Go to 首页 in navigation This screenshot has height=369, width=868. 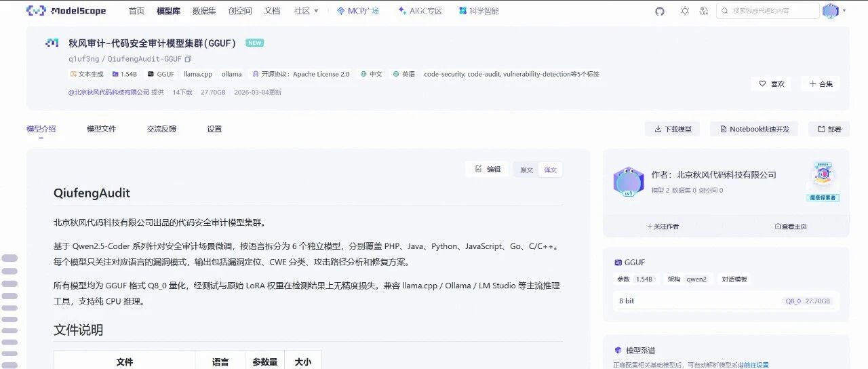click(136, 11)
